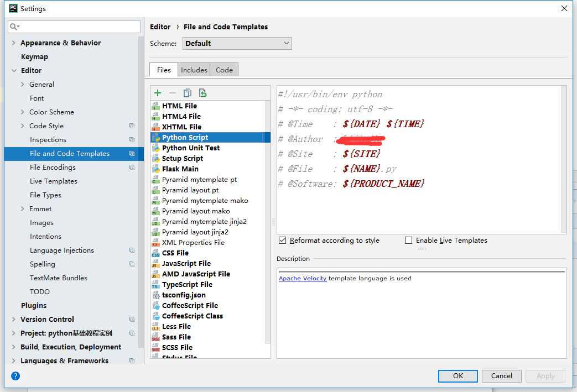This screenshot has width=577, height=392.
Task: Uncheck Reformat according to style
Action: [x=282, y=241]
